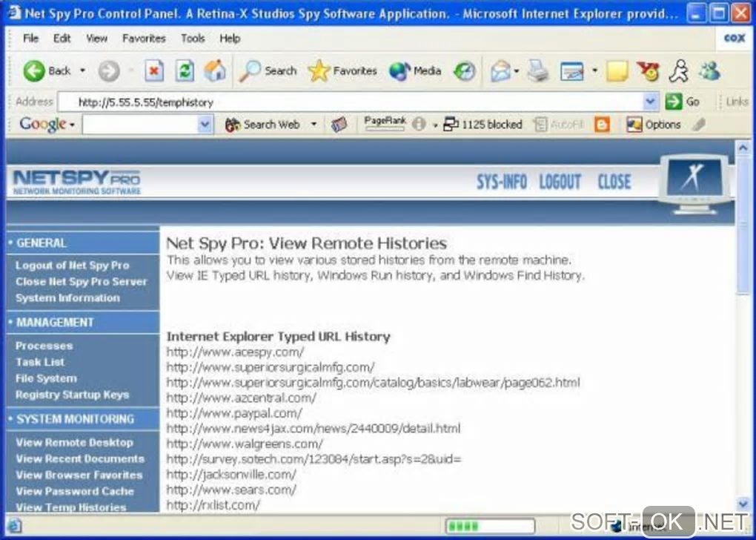The height and width of the screenshot is (540, 756).
Task: Click the LOGOUT header link
Action: pos(560,182)
